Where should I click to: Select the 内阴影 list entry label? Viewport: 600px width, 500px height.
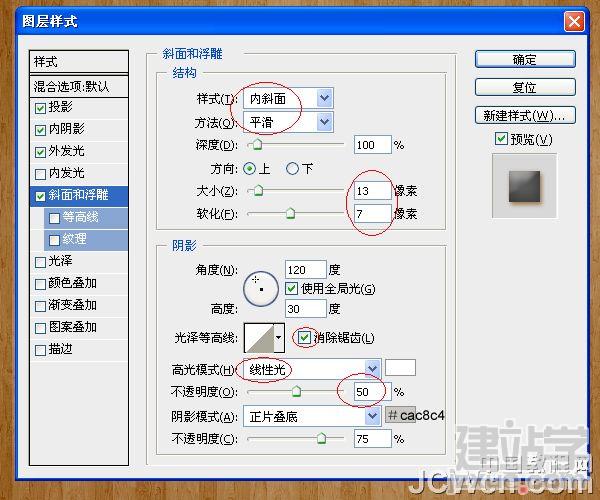click(66, 129)
